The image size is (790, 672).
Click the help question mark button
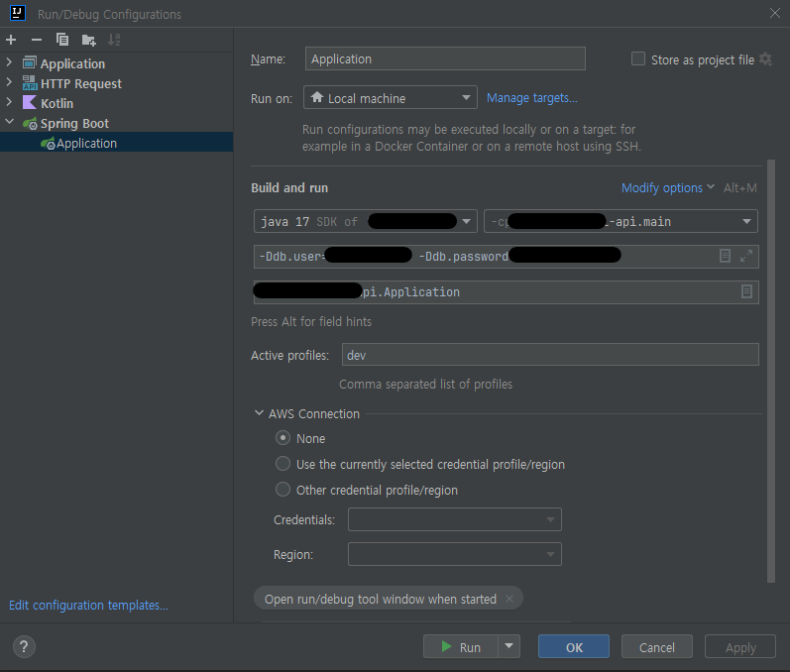click(24, 647)
